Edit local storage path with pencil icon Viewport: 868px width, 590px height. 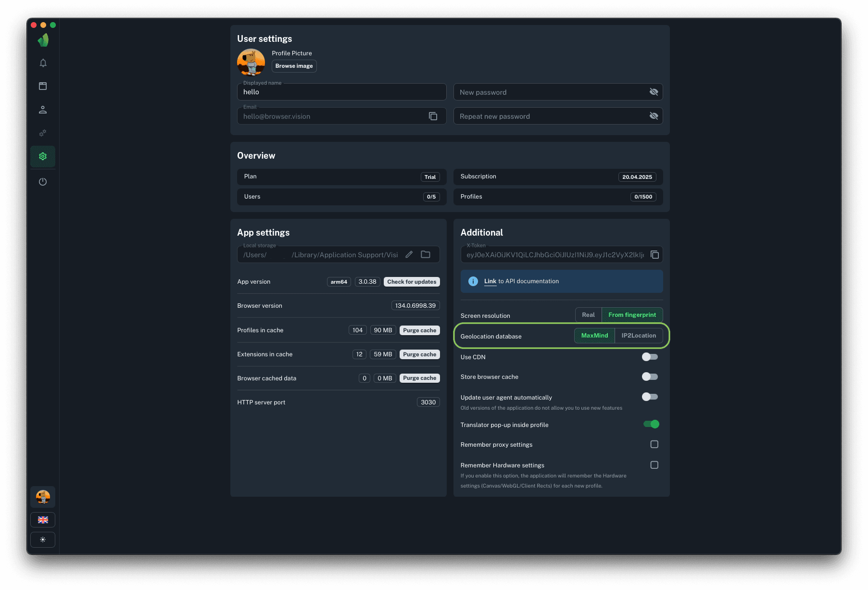click(409, 255)
